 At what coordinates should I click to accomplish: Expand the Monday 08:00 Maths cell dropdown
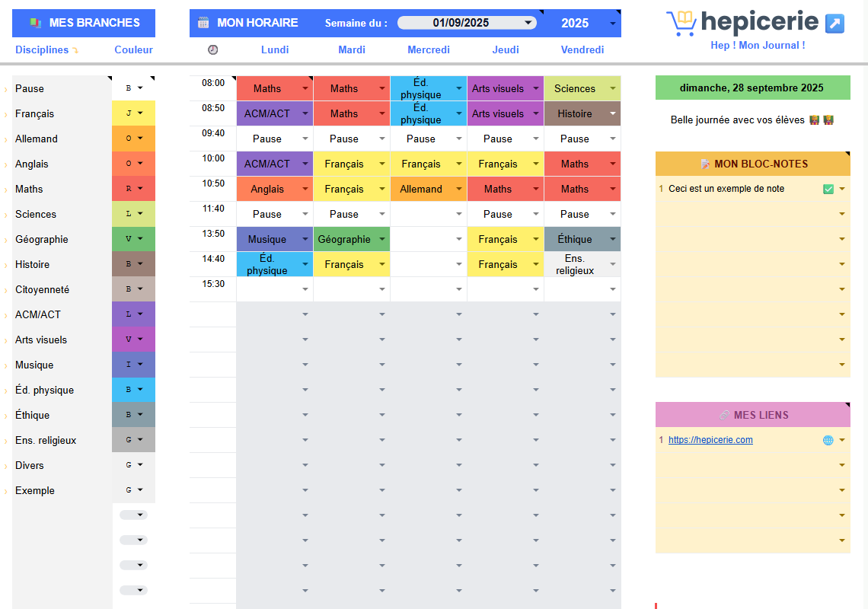pos(305,88)
